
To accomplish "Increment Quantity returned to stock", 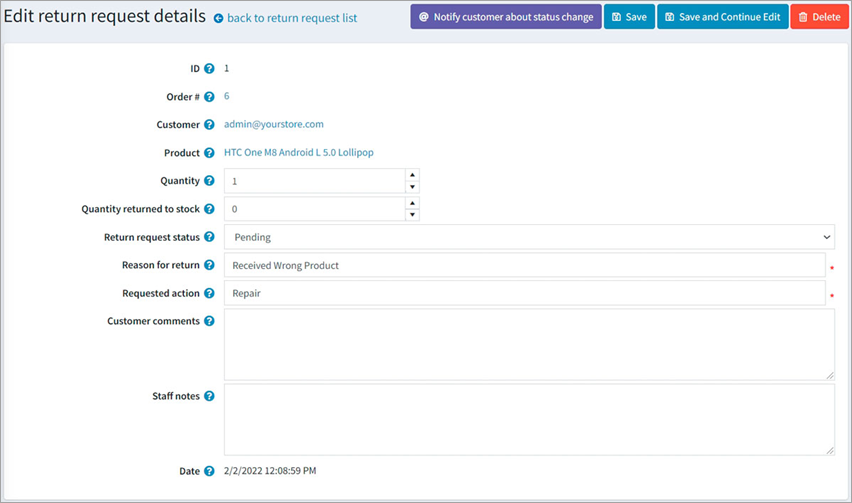I will (x=412, y=203).
